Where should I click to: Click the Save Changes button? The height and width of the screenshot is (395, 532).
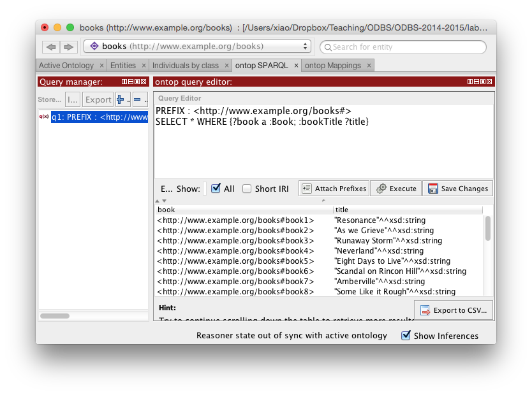[x=458, y=189]
